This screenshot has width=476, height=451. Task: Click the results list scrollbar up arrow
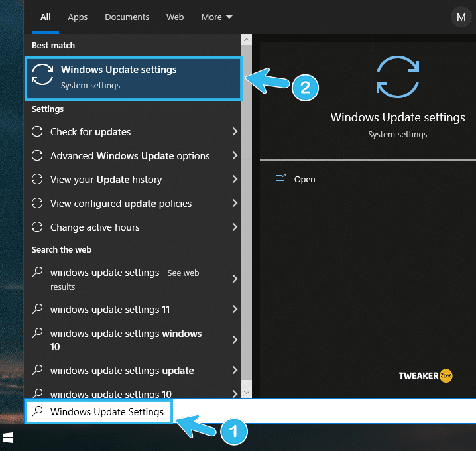pos(247,40)
